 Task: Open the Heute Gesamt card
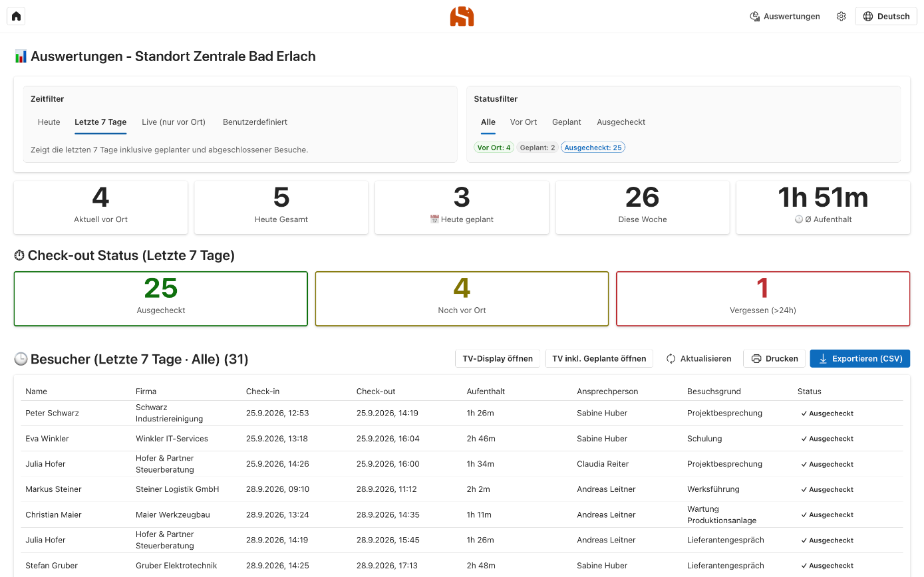point(281,207)
